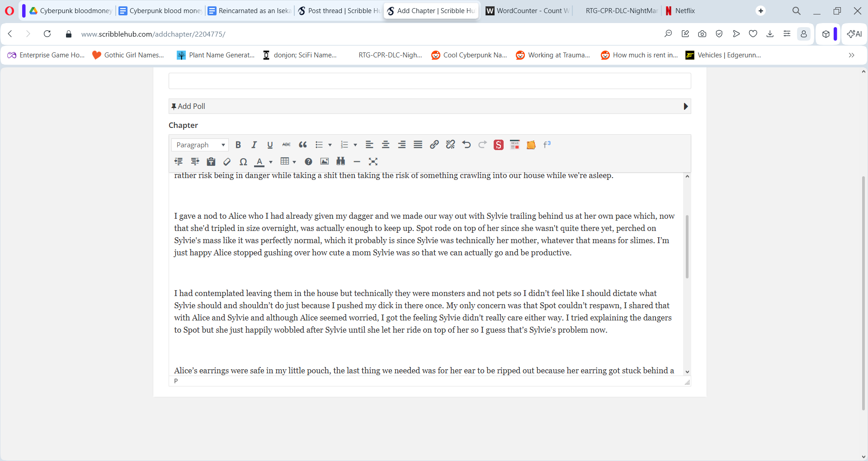Open the table insert dropdown

[x=294, y=162]
